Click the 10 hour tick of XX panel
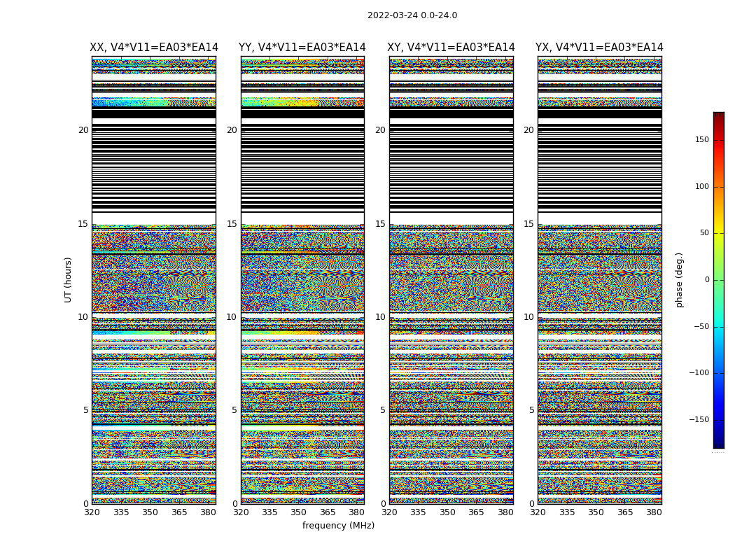 pos(83,317)
